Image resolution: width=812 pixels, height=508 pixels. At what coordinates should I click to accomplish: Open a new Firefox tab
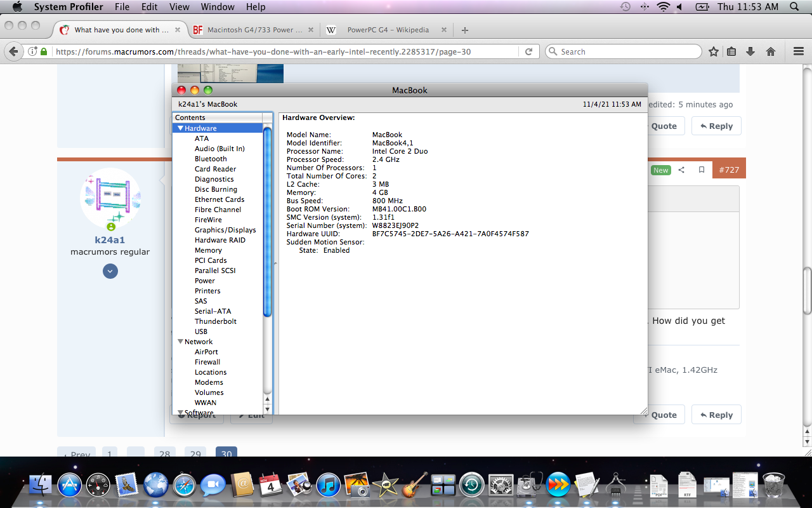(x=465, y=30)
